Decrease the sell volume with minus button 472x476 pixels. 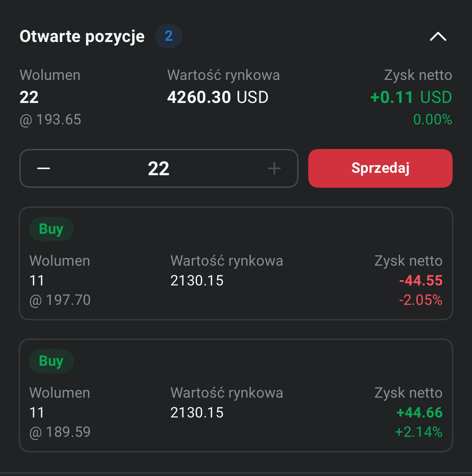coord(44,168)
